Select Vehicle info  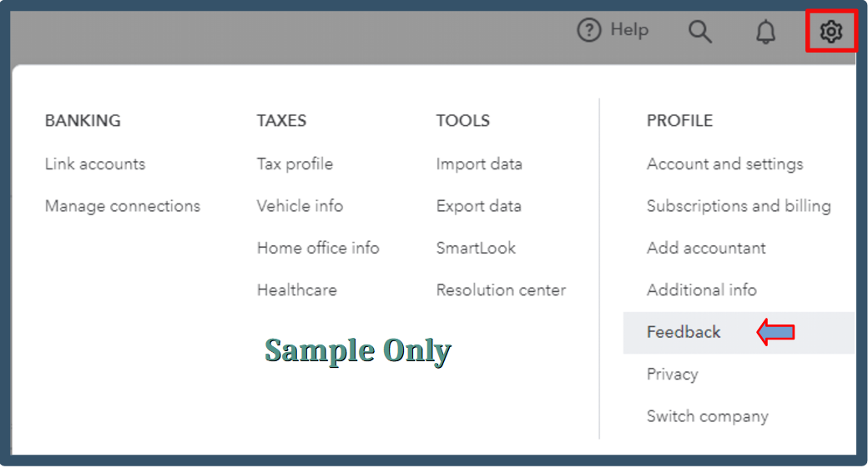point(300,206)
